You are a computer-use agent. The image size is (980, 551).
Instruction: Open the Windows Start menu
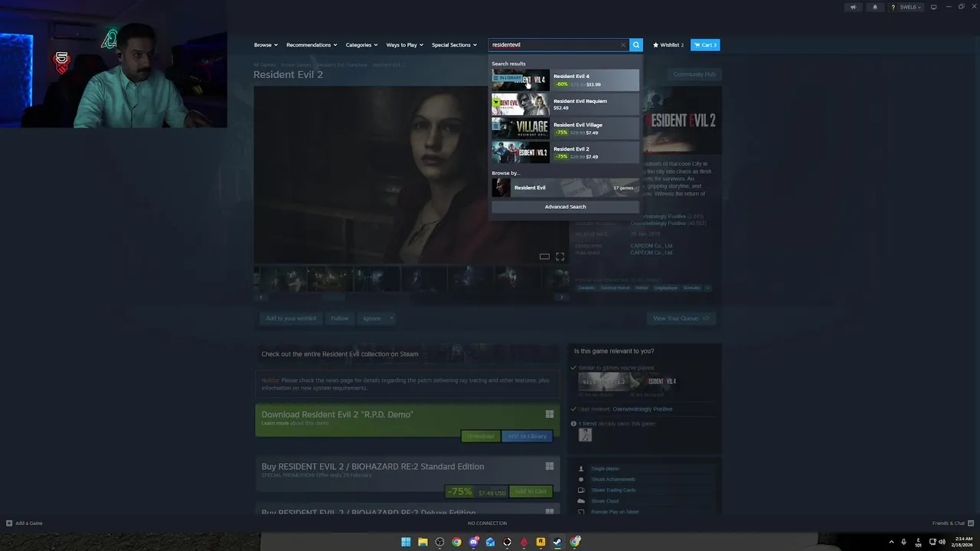click(406, 542)
